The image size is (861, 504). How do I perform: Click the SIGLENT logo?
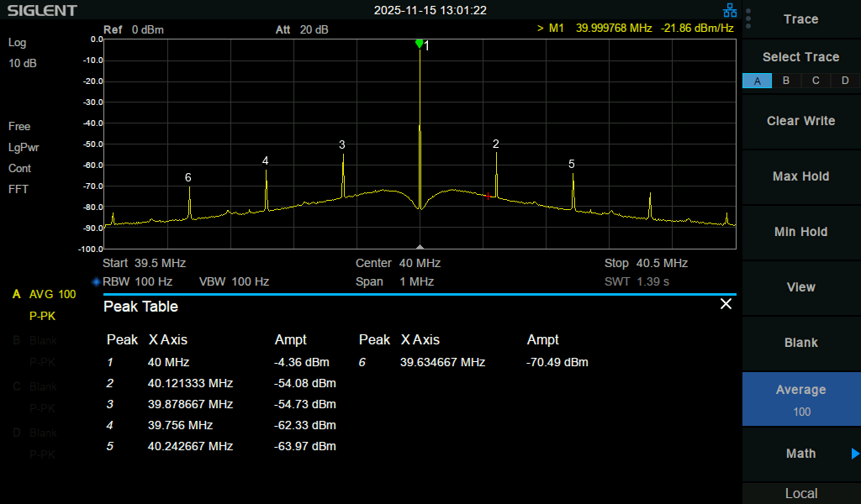tap(42, 10)
